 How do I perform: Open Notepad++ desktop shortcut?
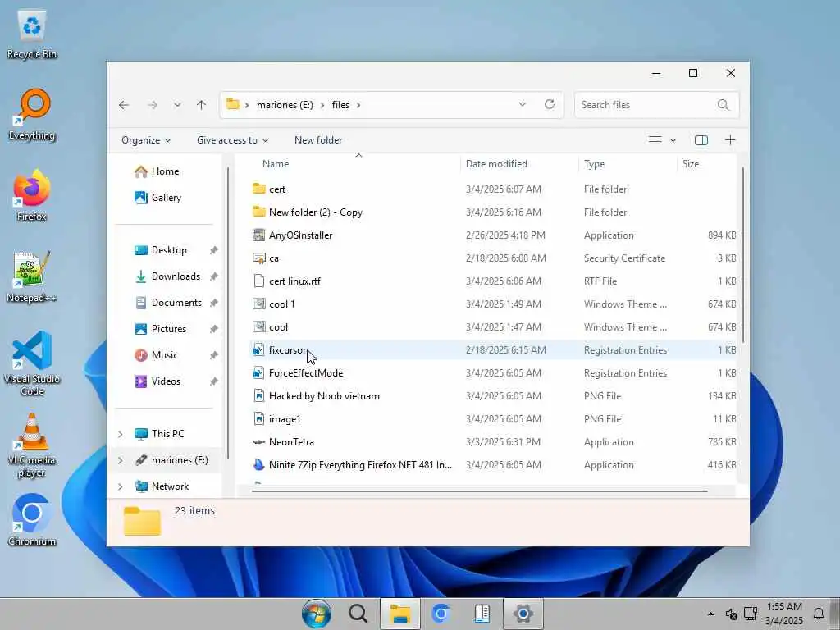(32, 277)
